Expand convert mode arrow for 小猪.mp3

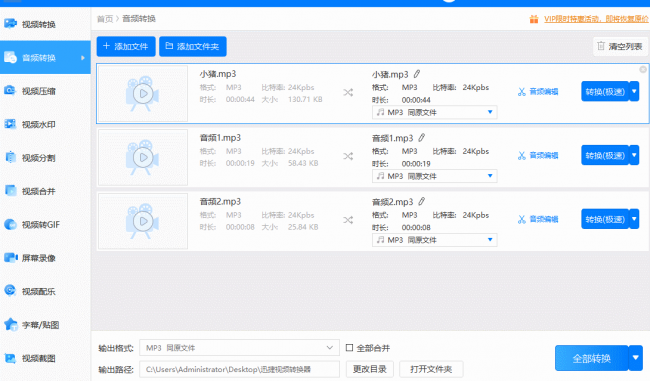[x=634, y=92]
